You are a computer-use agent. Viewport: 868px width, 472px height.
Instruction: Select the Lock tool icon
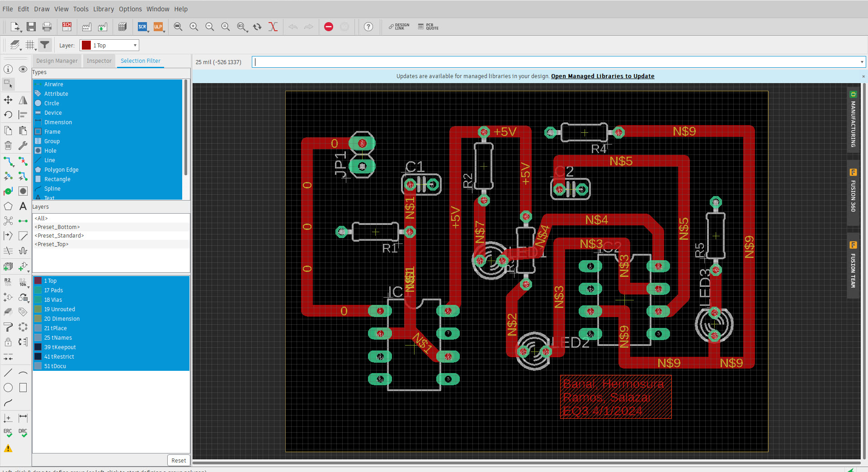(8, 342)
